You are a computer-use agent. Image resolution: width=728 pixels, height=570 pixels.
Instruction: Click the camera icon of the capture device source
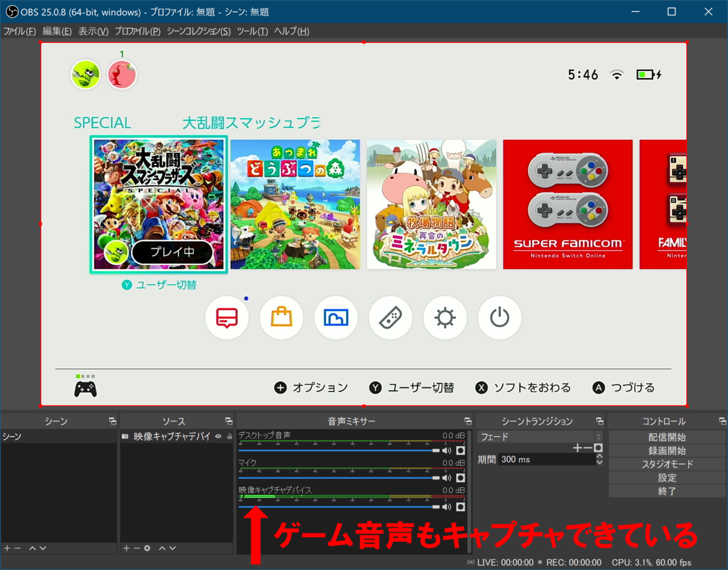point(125,436)
